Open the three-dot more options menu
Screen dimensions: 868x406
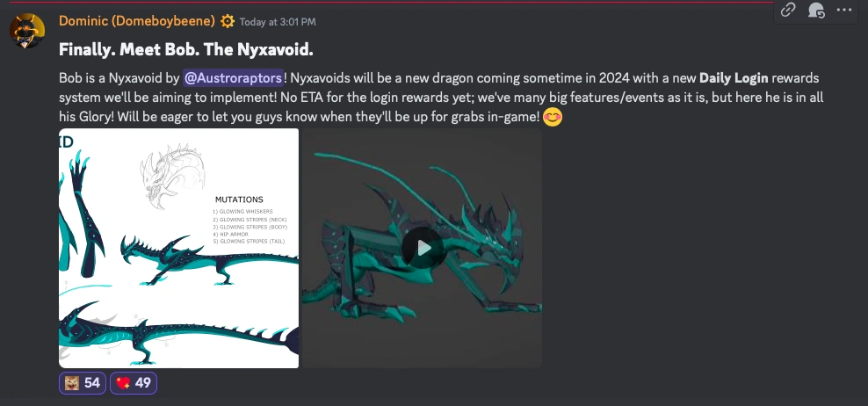844,10
